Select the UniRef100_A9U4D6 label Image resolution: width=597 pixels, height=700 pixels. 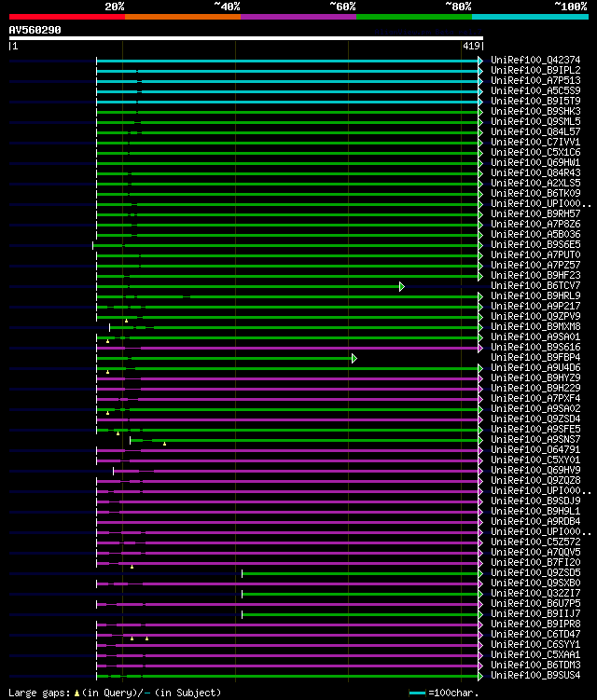click(x=535, y=368)
